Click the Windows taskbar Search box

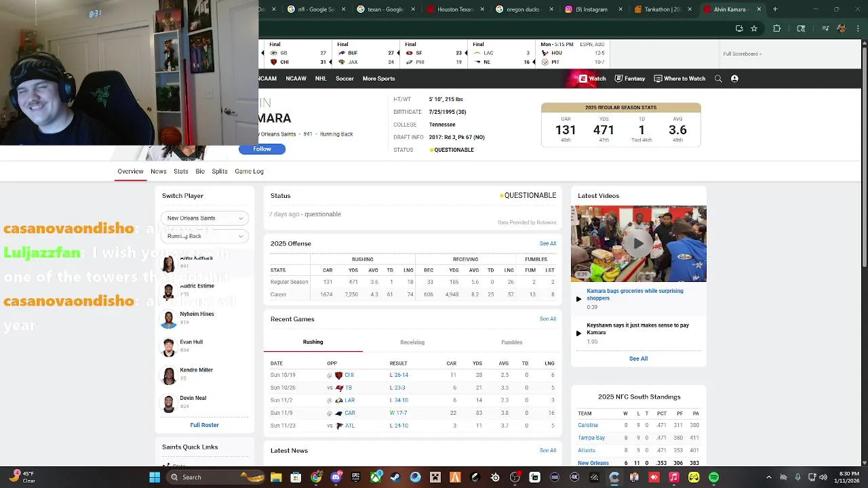click(x=215, y=477)
